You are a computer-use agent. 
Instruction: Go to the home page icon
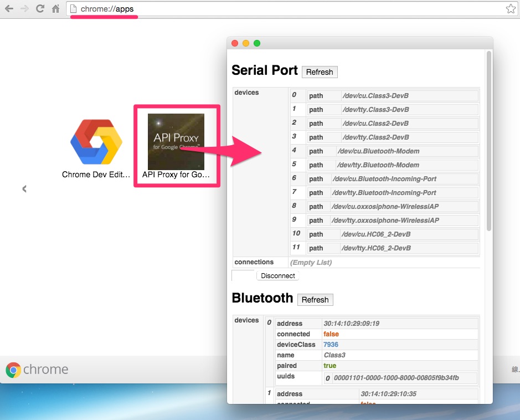coord(55,9)
